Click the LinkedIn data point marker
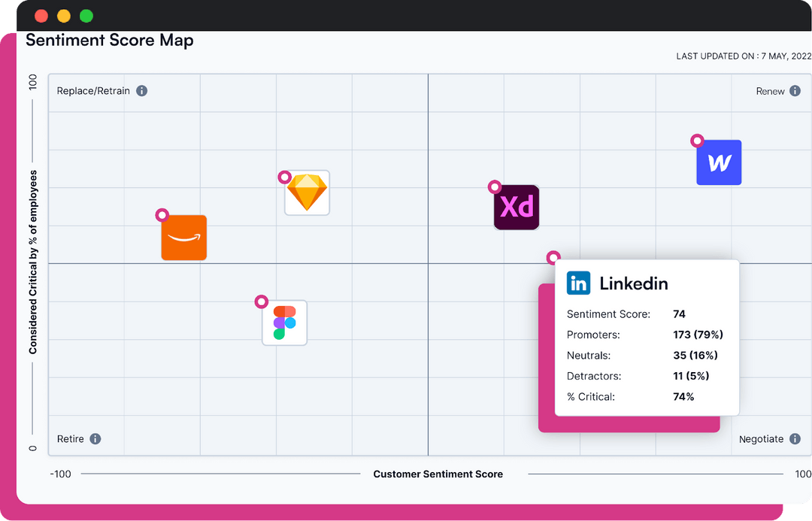The height and width of the screenshot is (521, 812). coord(553,257)
